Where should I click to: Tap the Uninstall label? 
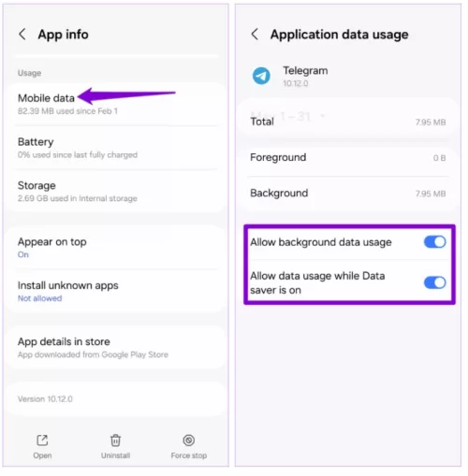115,455
